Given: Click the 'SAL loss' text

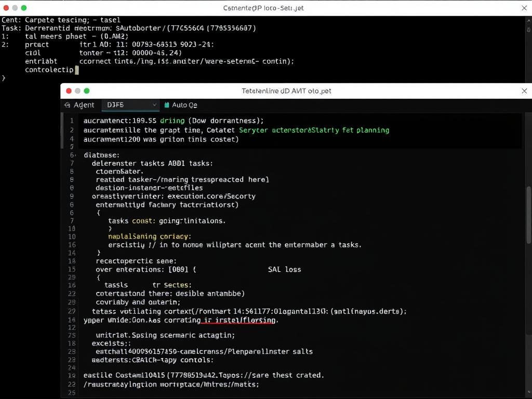Looking at the screenshot, I should [x=284, y=270].
